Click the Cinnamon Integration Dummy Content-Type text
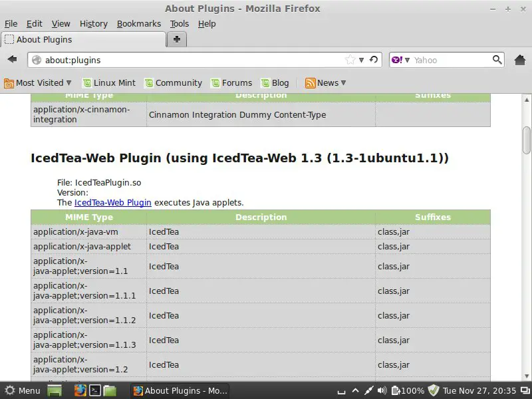Screen dimensions: 532x399 [237, 114]
